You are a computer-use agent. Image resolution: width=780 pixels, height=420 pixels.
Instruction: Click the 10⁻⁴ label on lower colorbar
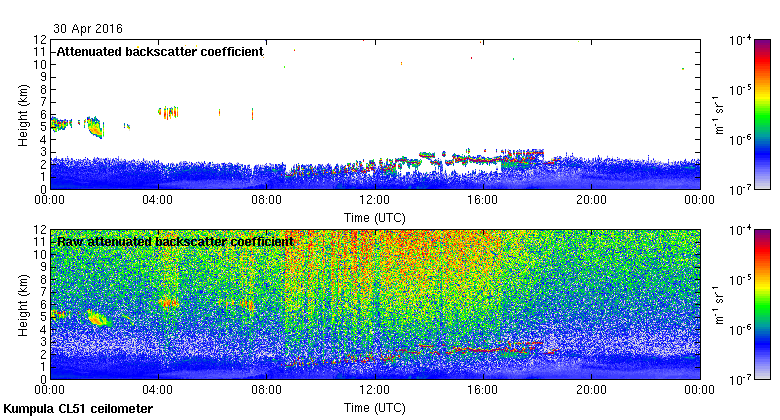coord(740,230)
